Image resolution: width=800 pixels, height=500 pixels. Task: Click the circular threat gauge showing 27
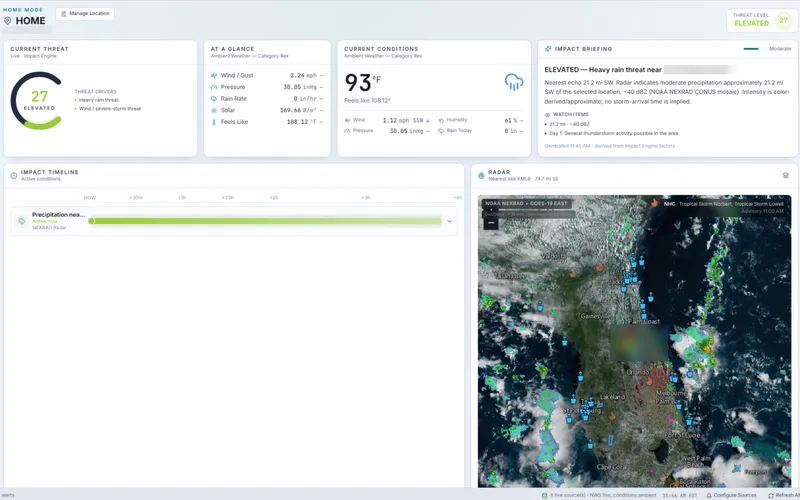pos(37,101)
